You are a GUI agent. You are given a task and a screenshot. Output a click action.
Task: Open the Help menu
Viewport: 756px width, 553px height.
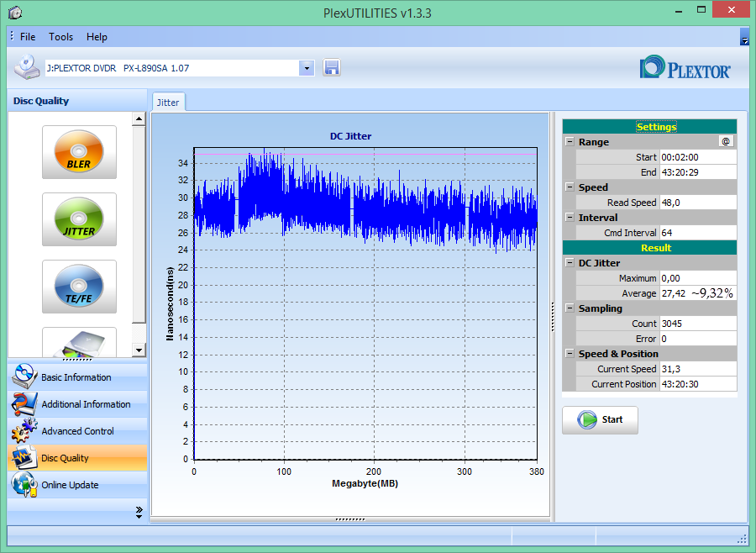(x=97, y=37)
